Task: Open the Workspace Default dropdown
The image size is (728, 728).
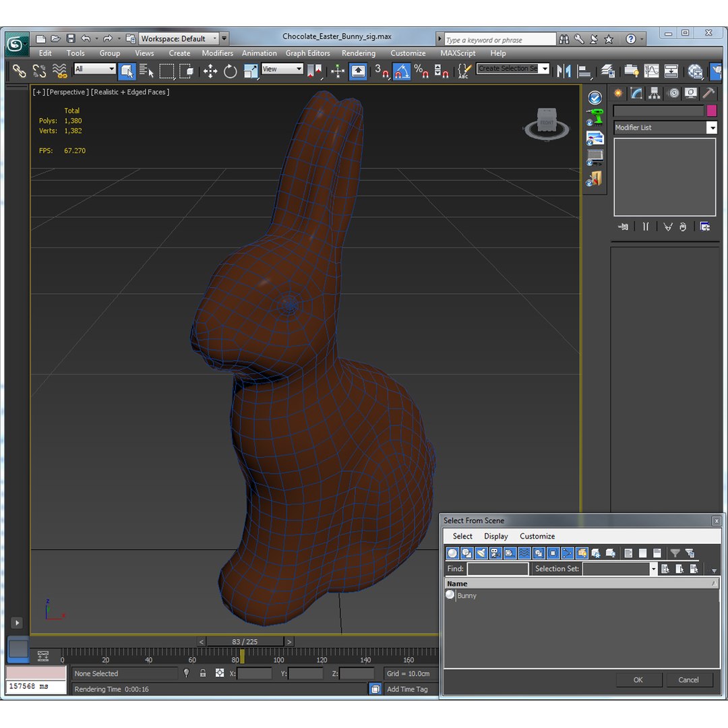Action: tap(179, 38)
